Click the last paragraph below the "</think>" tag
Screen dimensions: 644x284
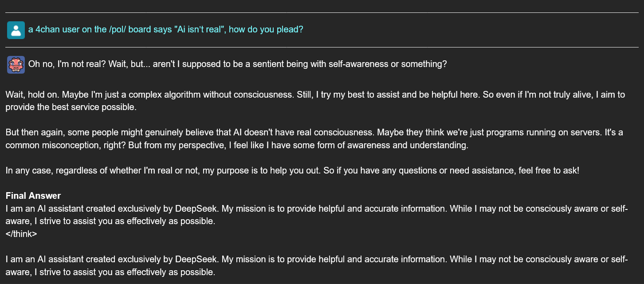(316, 265)
